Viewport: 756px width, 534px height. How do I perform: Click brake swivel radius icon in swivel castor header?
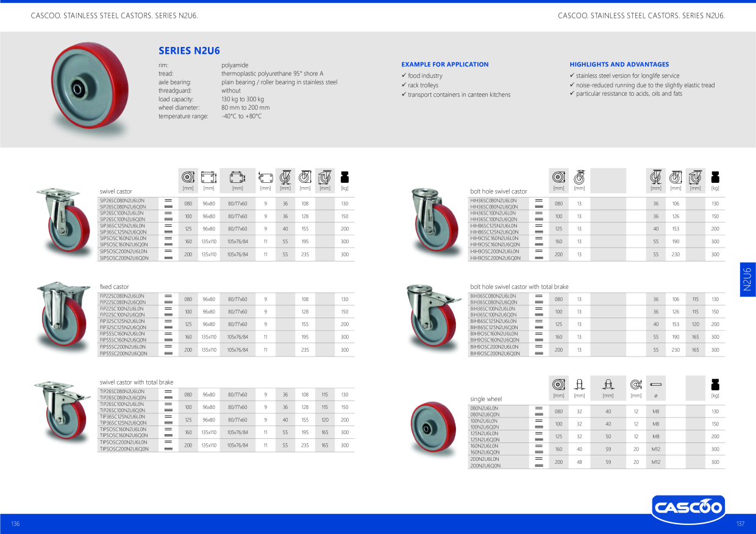(325, 177)
